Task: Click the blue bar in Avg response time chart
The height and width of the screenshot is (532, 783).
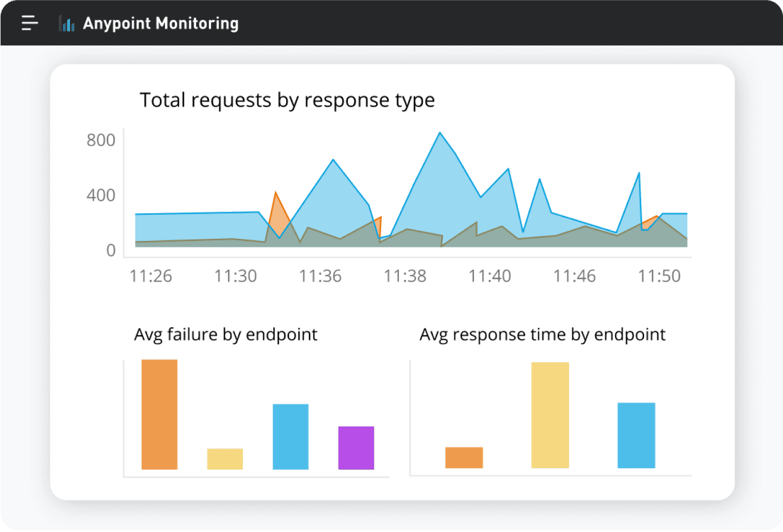Action: coord(635,436)
